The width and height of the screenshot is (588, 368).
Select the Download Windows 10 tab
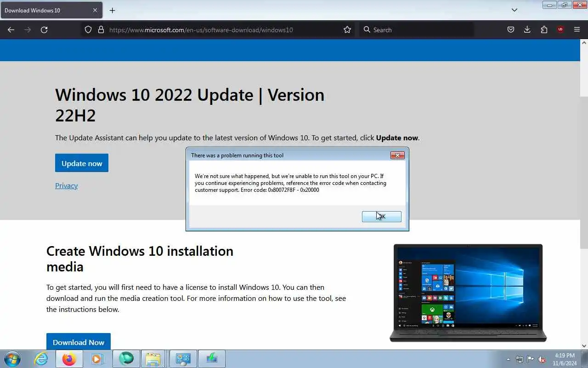coord(51,10)
